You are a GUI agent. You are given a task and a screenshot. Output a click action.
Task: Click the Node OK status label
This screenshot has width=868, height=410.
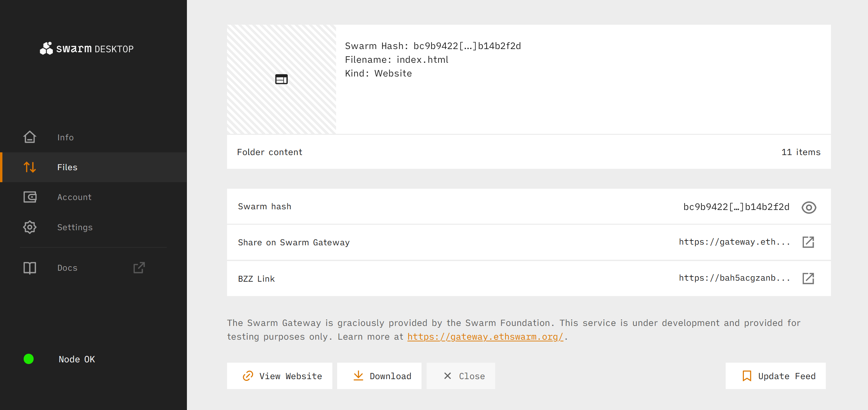click(77, 359)
